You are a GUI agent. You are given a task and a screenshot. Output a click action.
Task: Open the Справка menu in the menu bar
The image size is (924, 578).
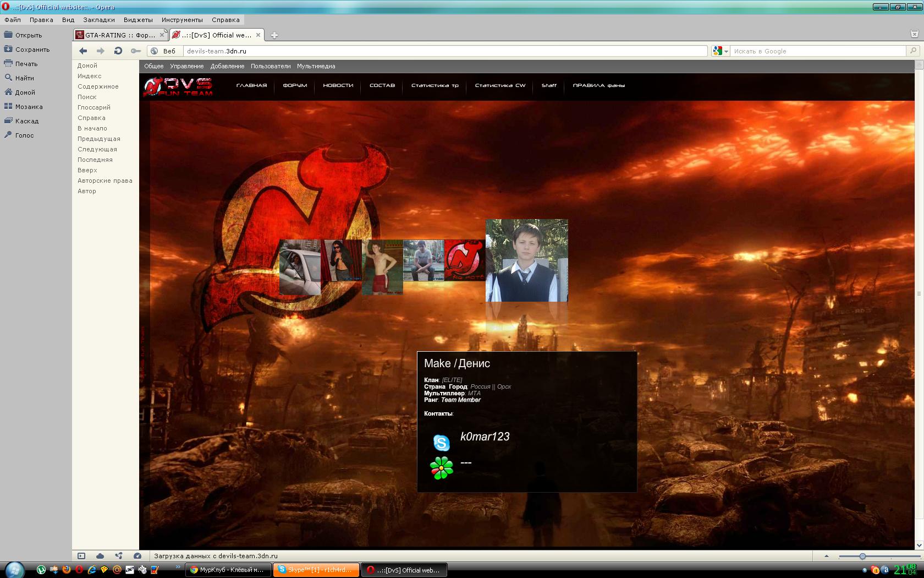pos(226,19)
